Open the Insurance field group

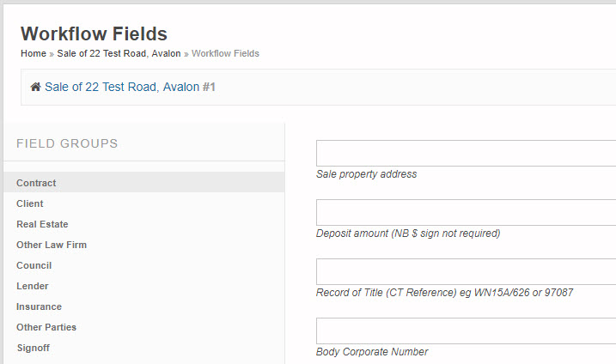[39, 306]
